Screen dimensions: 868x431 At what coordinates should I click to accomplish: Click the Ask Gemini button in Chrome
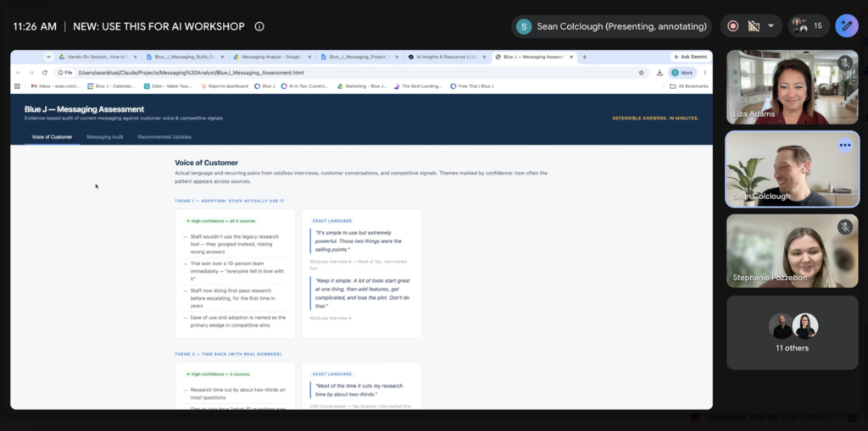[x=690, y=57]
